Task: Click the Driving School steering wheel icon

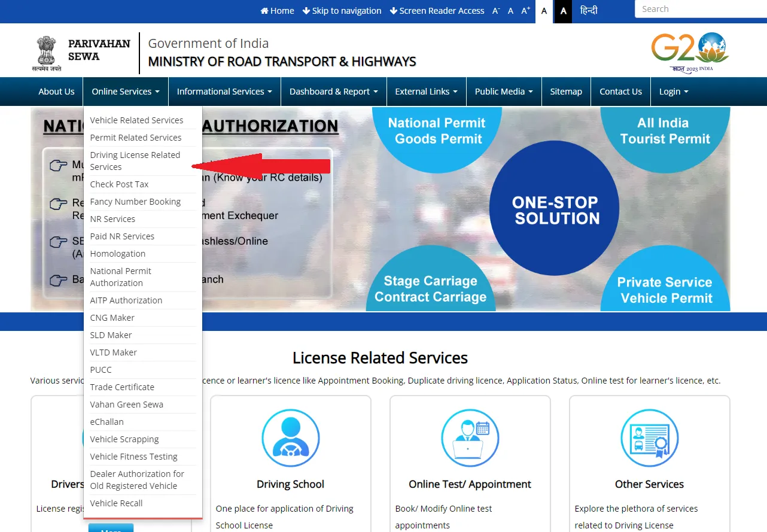Action: 291,439
